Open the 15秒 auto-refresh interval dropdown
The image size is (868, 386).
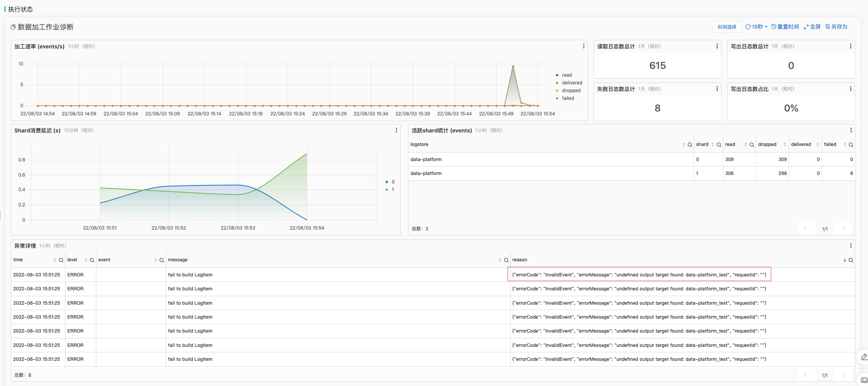pyautogui.click(x=756, y=27)
